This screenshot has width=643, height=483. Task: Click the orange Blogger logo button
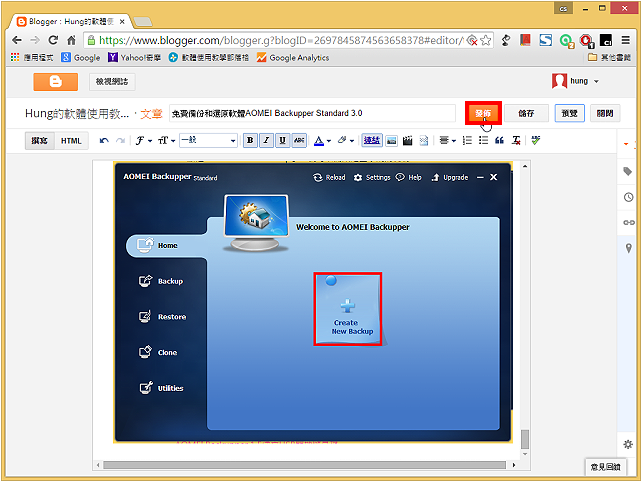pos(55,82)
